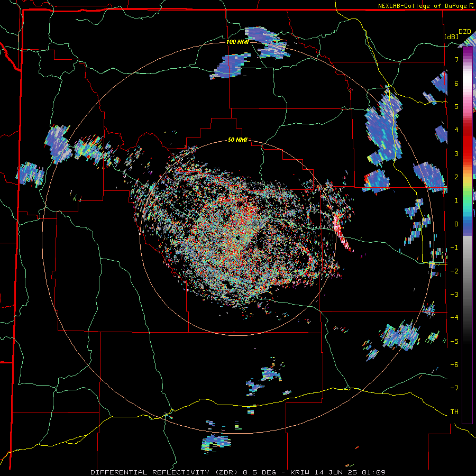Click the -6 value on the color scale
The width and height of the screenshot is (476, 476).
click(454, 365)
